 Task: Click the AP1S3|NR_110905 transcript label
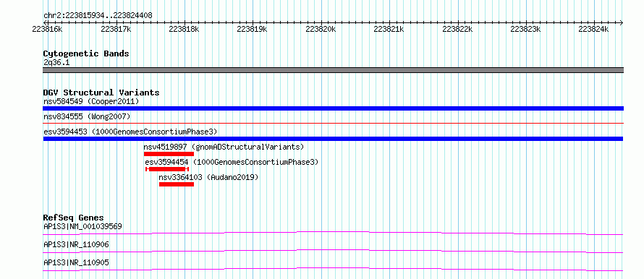coord(76,262)
